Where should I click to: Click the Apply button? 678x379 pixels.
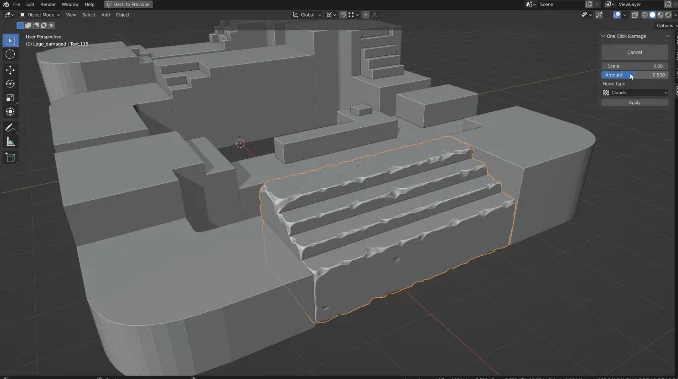[635, 103]
